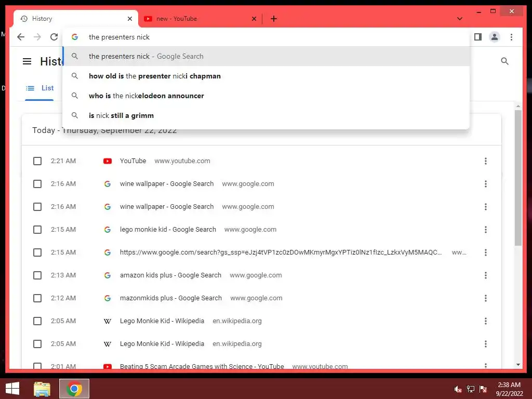Open the Chrome profile avatar
This screenshot has width=532, height=399.
[x=495, y=37]
